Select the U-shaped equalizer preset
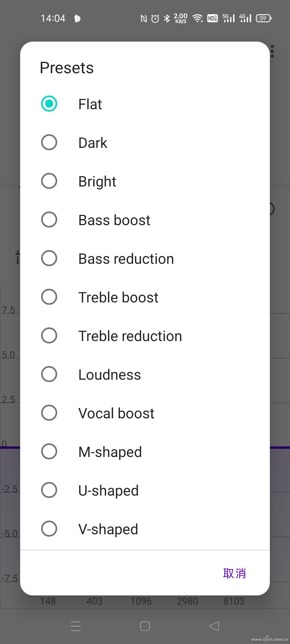 pos(49,490)
